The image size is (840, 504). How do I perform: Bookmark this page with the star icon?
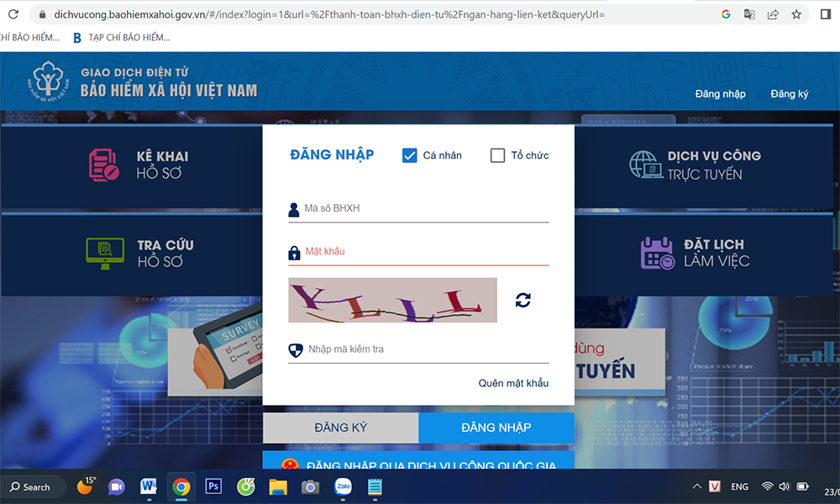pos(796,14)
